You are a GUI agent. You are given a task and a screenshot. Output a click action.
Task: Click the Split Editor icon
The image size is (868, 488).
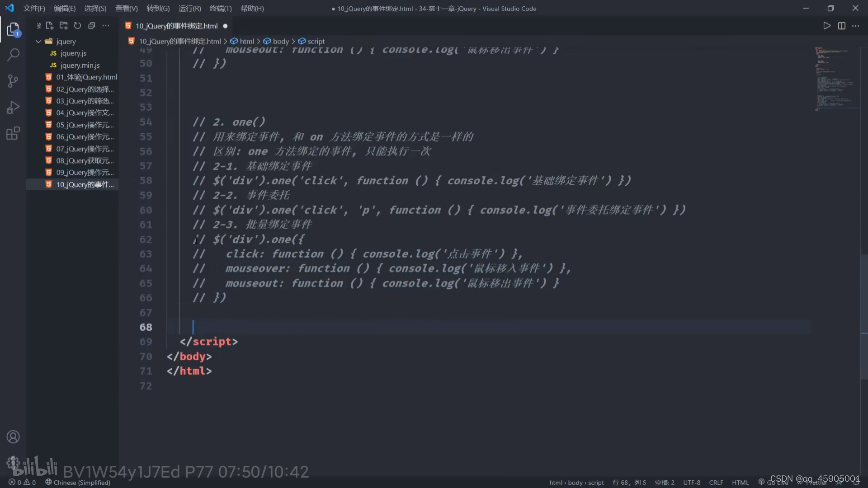(841, 26)
